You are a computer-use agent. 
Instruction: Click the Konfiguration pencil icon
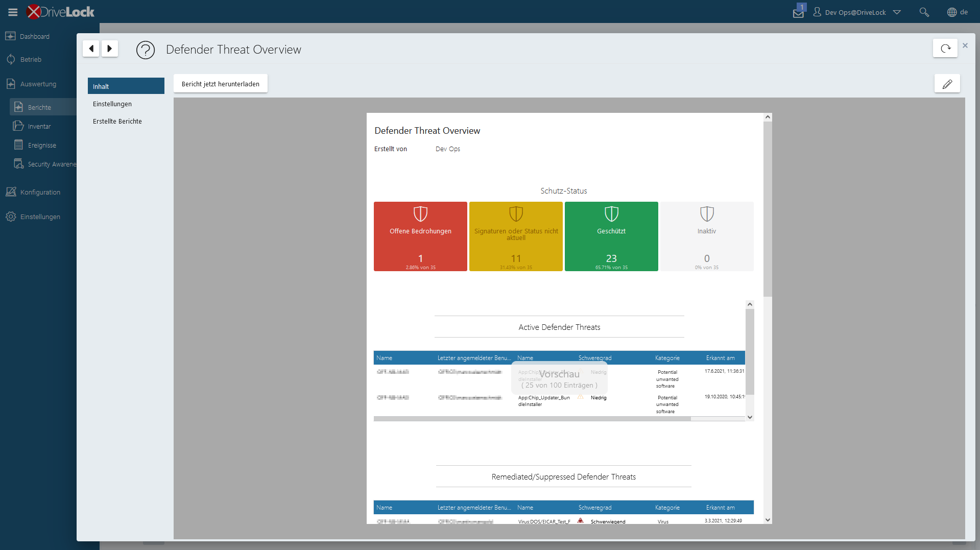click(11, 192)
